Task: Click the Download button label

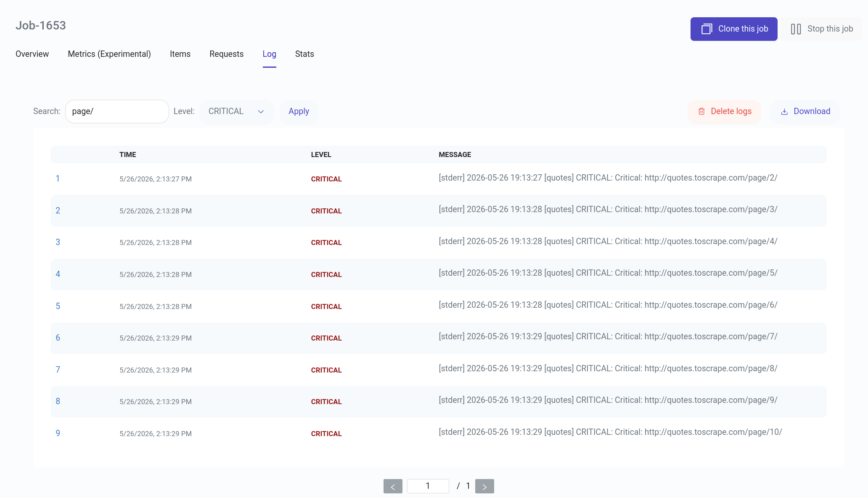Action: point(812,111)
